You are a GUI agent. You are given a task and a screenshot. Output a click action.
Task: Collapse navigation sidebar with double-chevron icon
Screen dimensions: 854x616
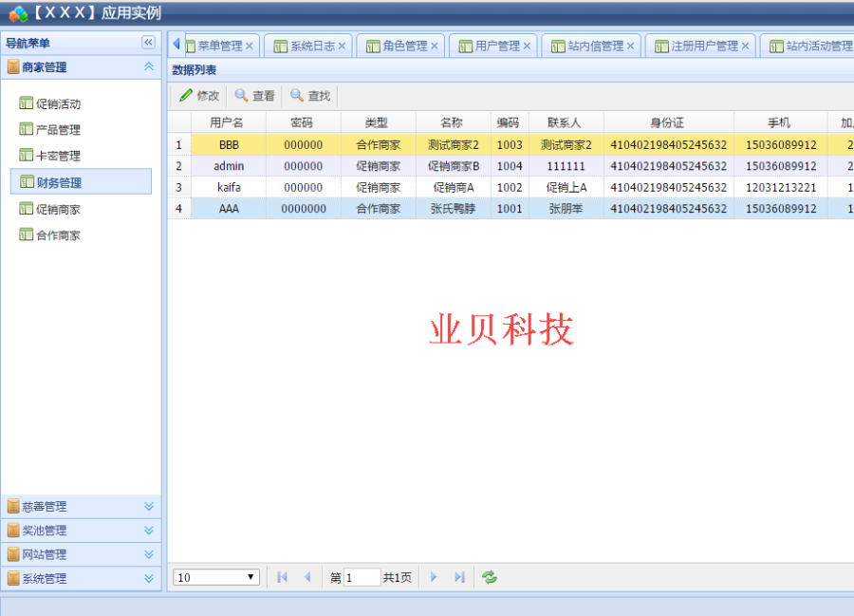coord(148,42)
